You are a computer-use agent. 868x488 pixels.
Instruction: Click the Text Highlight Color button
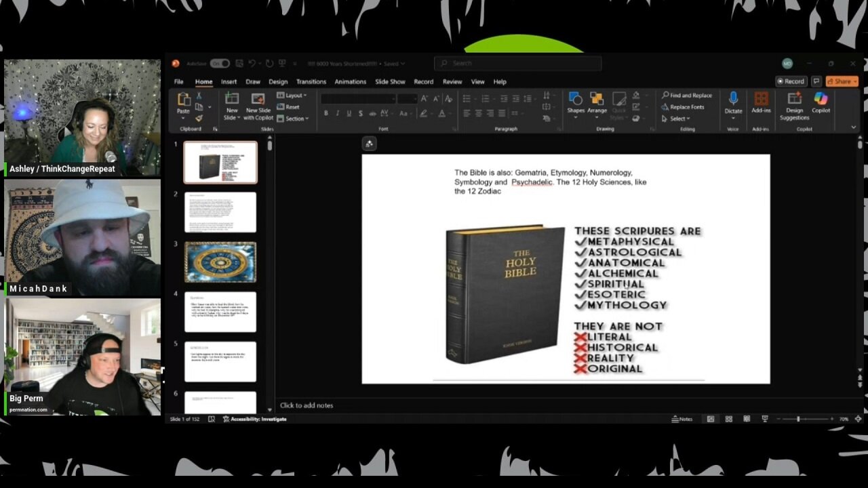pos(425,113)
